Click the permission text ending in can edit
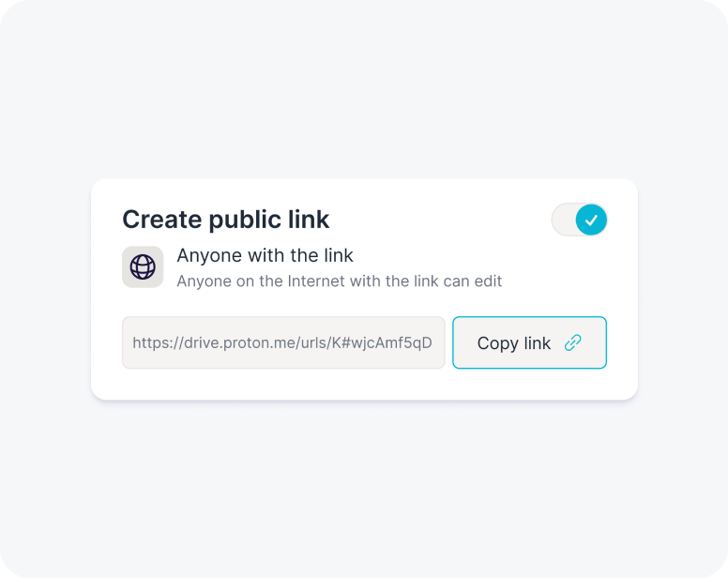The width and height of the screenshot is (728, 578). pyautogui.click(x=339, y=281)
